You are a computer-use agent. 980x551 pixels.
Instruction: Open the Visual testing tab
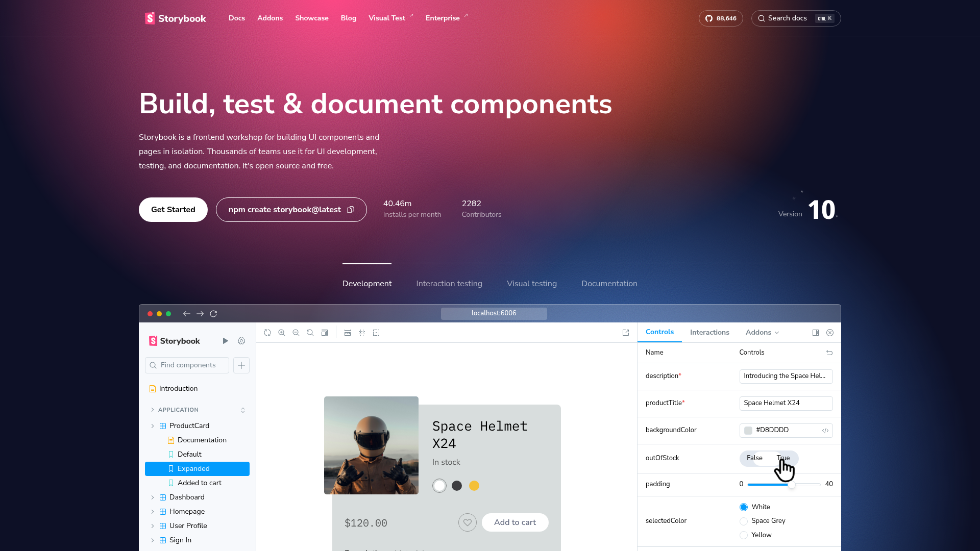click(x=531, y=284)
